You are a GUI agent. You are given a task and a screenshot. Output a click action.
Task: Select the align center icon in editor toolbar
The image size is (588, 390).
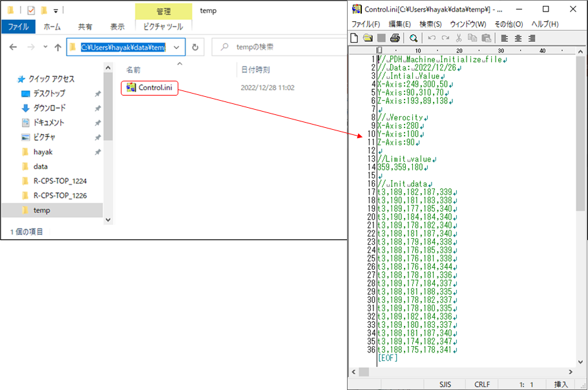click(518, 38)
